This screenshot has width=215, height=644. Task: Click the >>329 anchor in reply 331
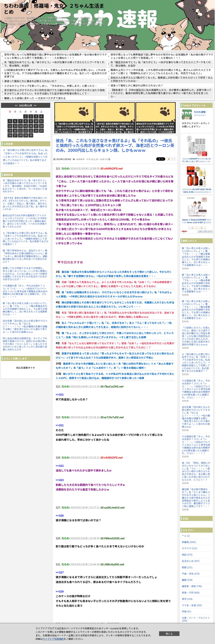60,592
